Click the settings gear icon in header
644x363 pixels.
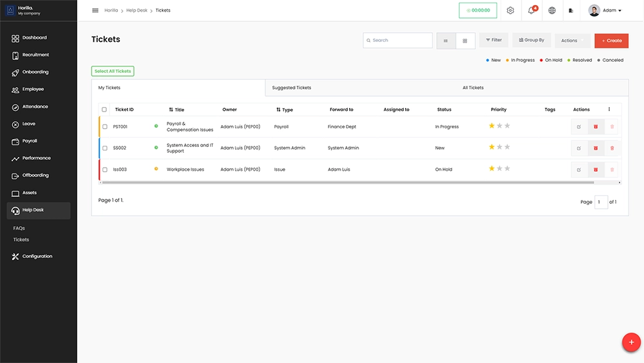[x=510, y=10]
